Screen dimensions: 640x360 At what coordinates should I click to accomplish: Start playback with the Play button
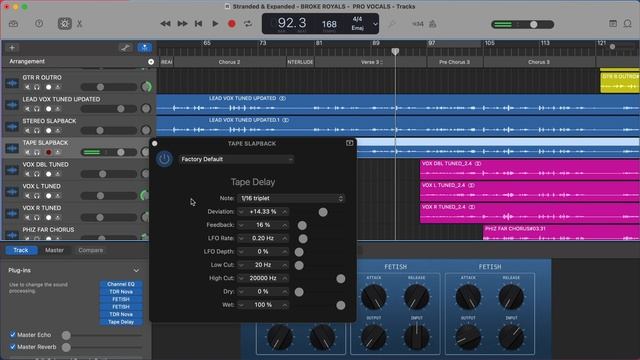[x=215, y=24]
